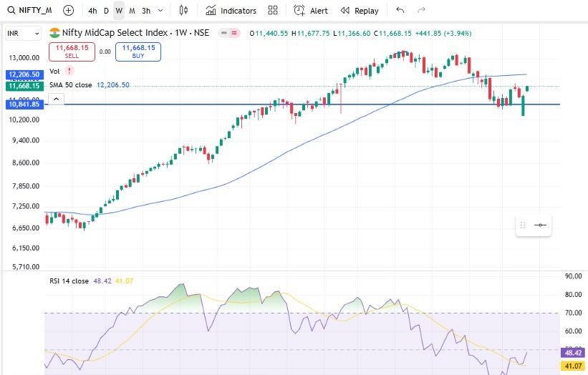Click the 10,841.85 horizontal line label

[x=24, y=104]
